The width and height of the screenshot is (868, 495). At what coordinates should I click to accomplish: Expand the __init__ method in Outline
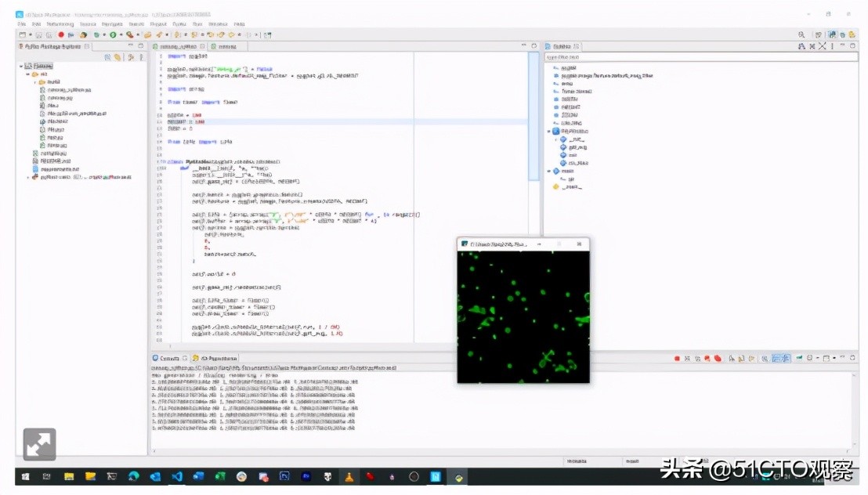point(556,139)
